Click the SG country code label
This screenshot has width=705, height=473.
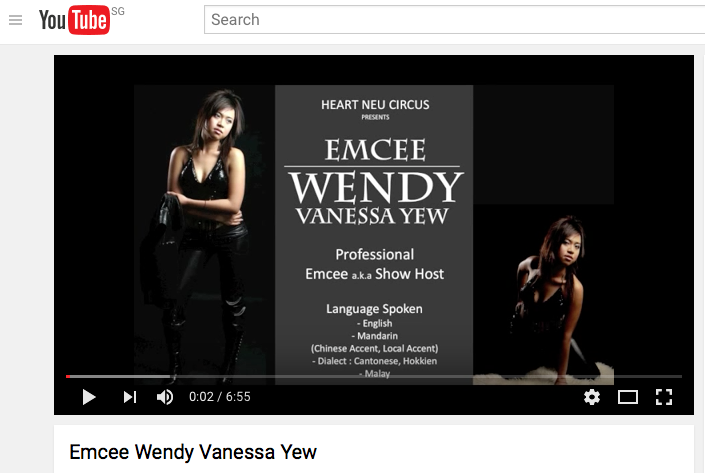[118, 11]
